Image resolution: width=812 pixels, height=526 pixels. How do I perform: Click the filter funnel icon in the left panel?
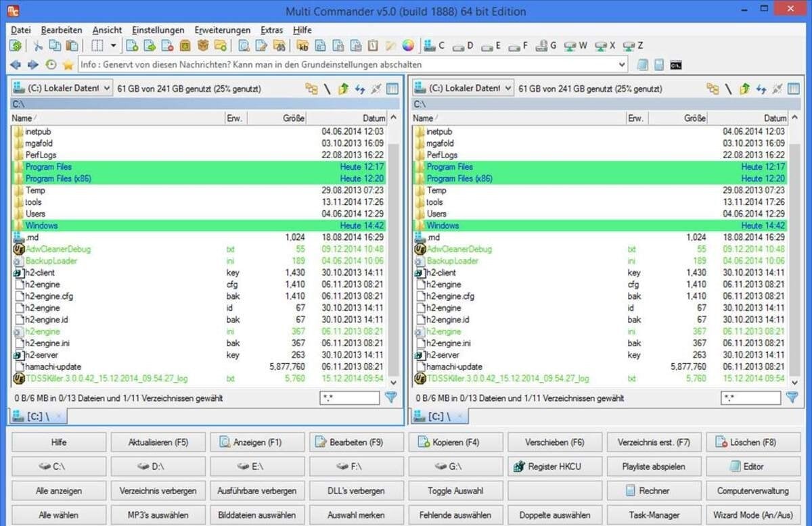tap(391, 398)
